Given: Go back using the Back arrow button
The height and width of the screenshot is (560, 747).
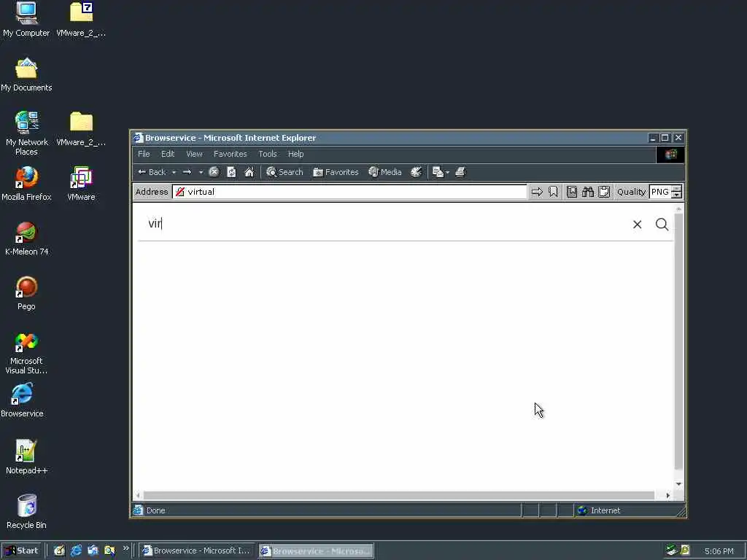Looking at the screenshot, I should click(152, 172).
